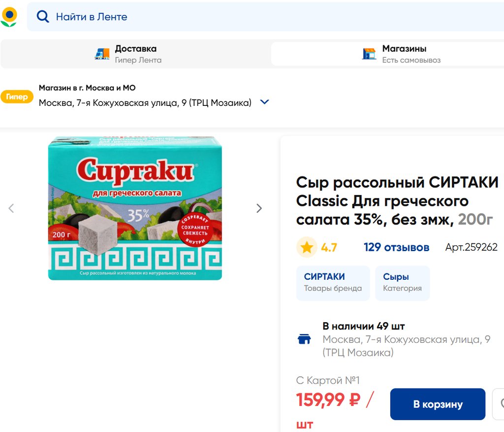Click the 4.7 rating value
Viewport: 504px width, 432px height.
(x=329, y=247)
